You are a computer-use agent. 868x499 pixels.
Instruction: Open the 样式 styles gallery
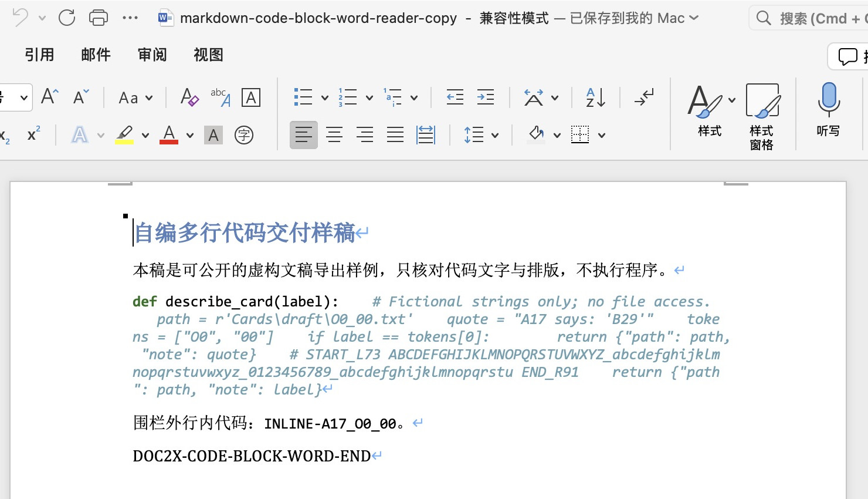coord(710,112)
